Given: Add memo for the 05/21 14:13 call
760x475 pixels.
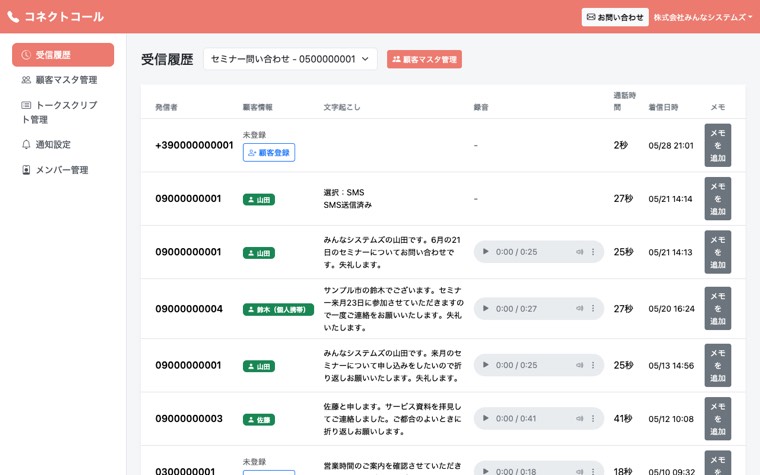Looking at the screenshot, I should (718, 252).
